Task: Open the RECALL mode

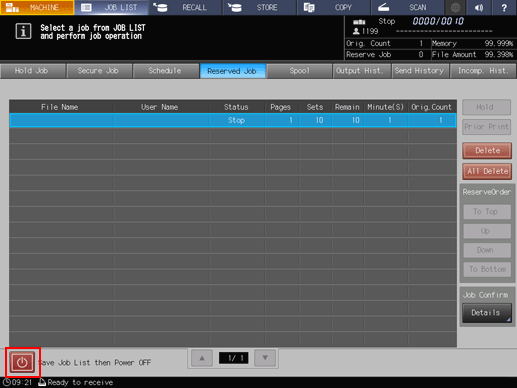Action: pyautogui.click(x=185, y=7)
